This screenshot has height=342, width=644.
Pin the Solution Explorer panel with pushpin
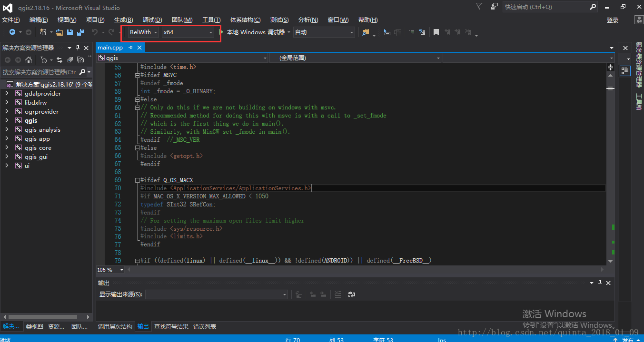[78, 48]
